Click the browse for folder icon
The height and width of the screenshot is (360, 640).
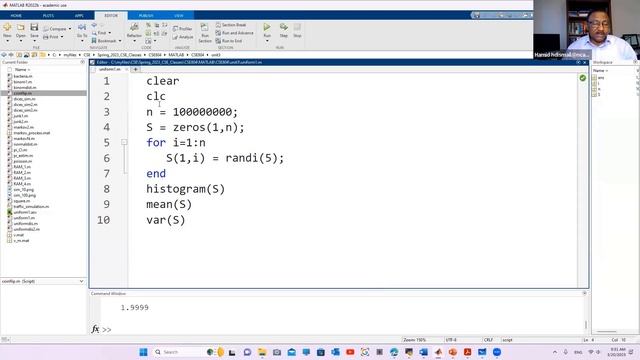[34, 55]
